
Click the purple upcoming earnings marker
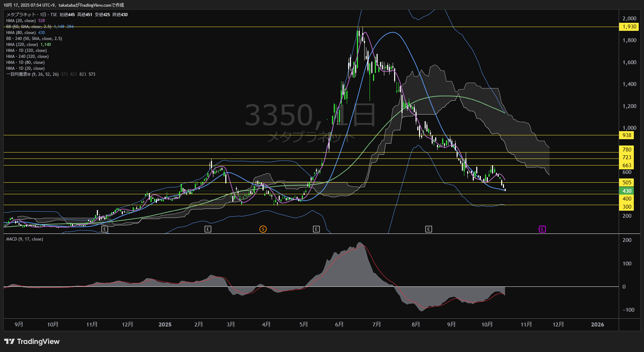click(542, 229)
